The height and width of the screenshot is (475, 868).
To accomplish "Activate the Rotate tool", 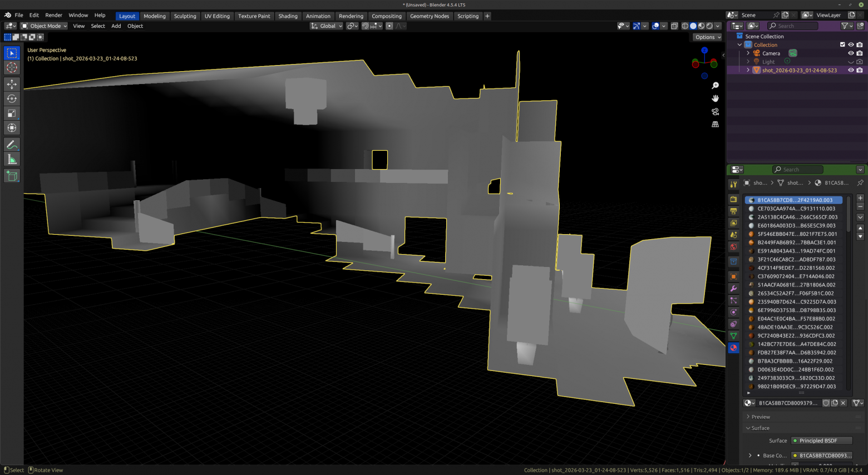I will point(12,98).
